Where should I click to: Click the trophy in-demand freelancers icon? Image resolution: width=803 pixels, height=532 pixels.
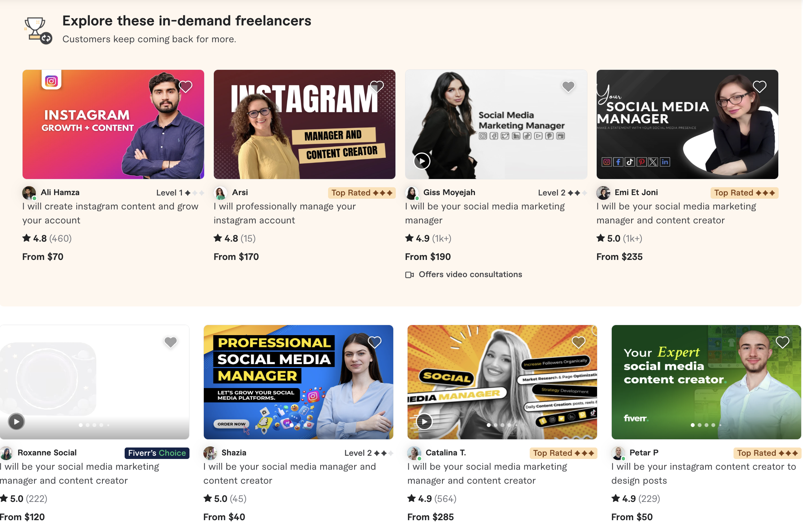(38, 31)
